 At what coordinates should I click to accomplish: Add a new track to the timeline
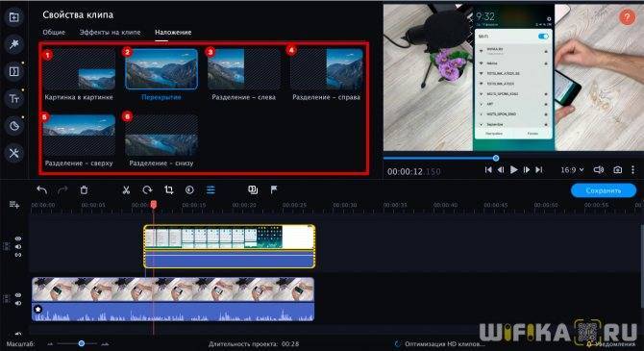click(14, 205)
